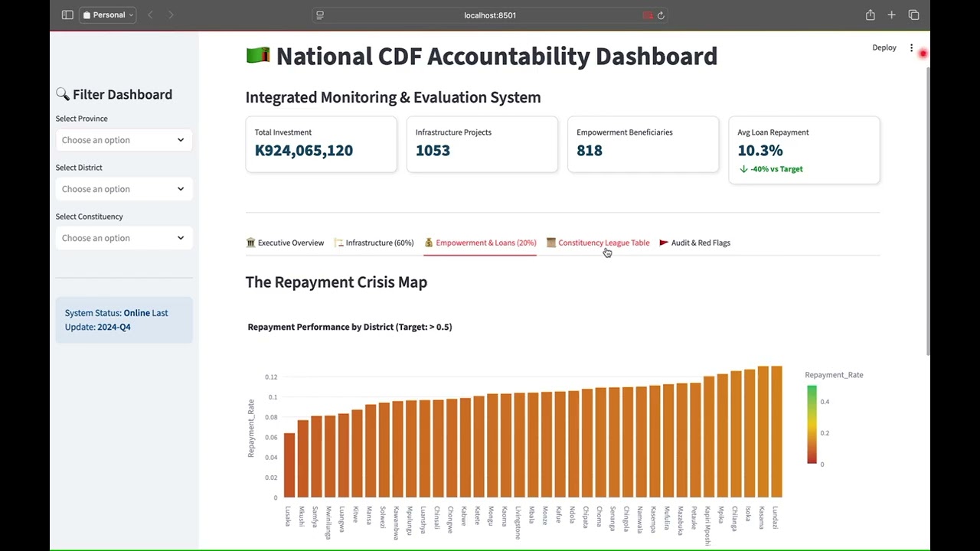Click the Integrated Monitoring & Evaluation System subtitle
980x551 pixels.
[x=393, y=97]
